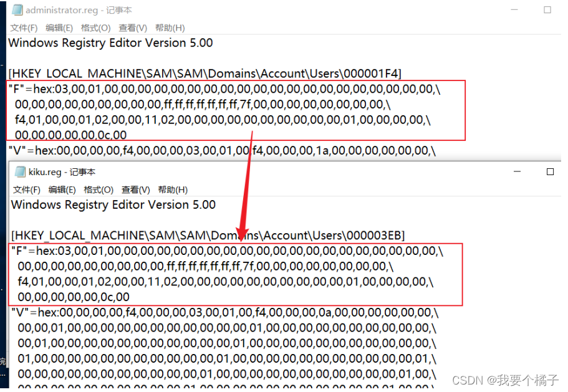This screenshot has width=568, height=392.
Task: Maximize the administrator.reg Notepad window
Action: 547,10
